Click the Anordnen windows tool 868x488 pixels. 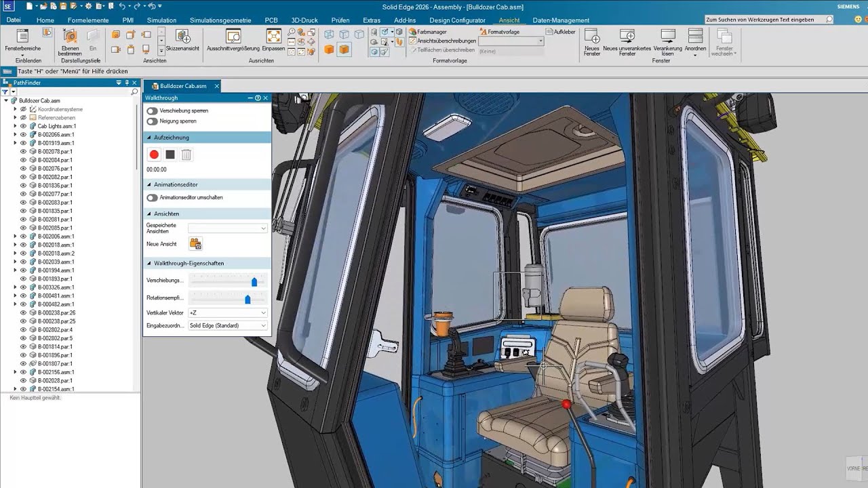695,42
